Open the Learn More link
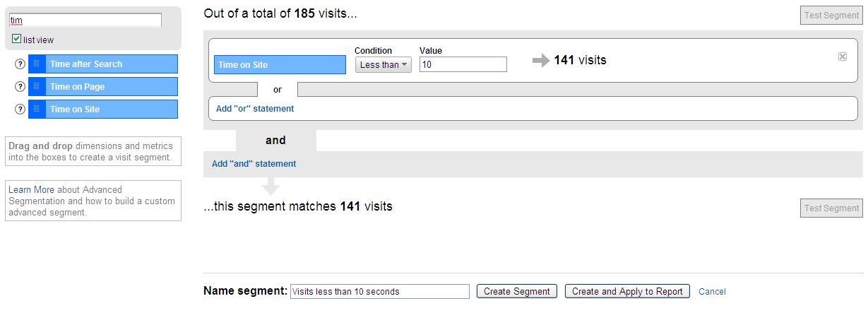 (x=31, y=190)
